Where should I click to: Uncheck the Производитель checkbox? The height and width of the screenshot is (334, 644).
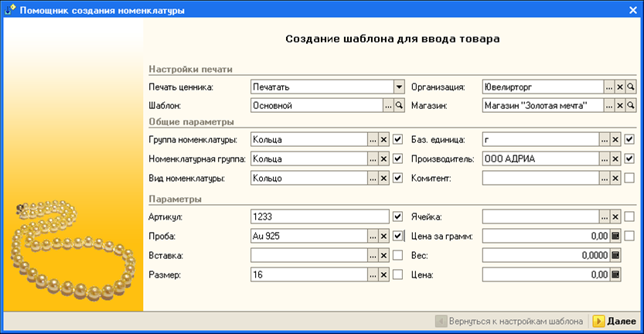629,158
